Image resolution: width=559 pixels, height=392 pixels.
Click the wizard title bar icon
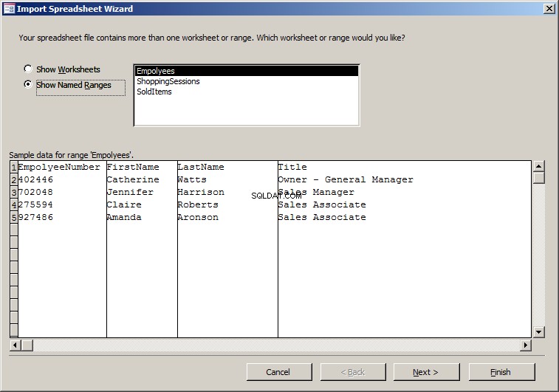9,9
